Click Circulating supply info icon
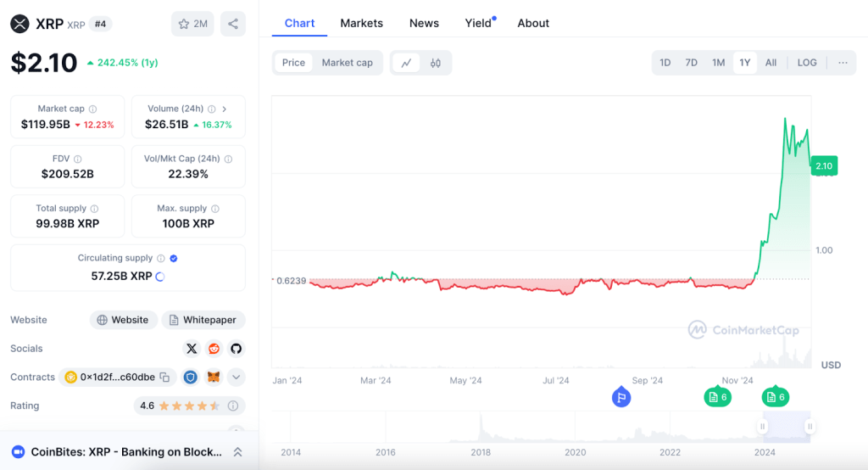 (160, 258)
